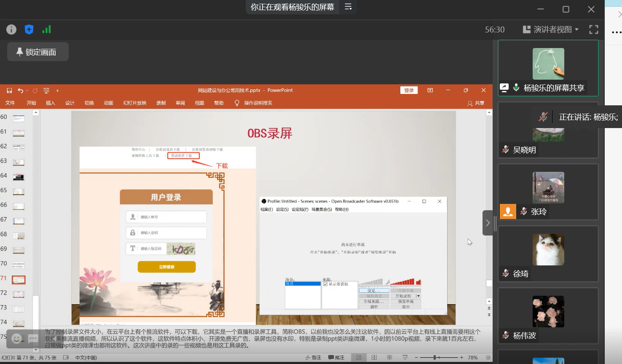Image resolution: width=622 pixels, height=364 pixels.
Task: Click 立即登录 orange button on slide
Action: pos(166,267)
